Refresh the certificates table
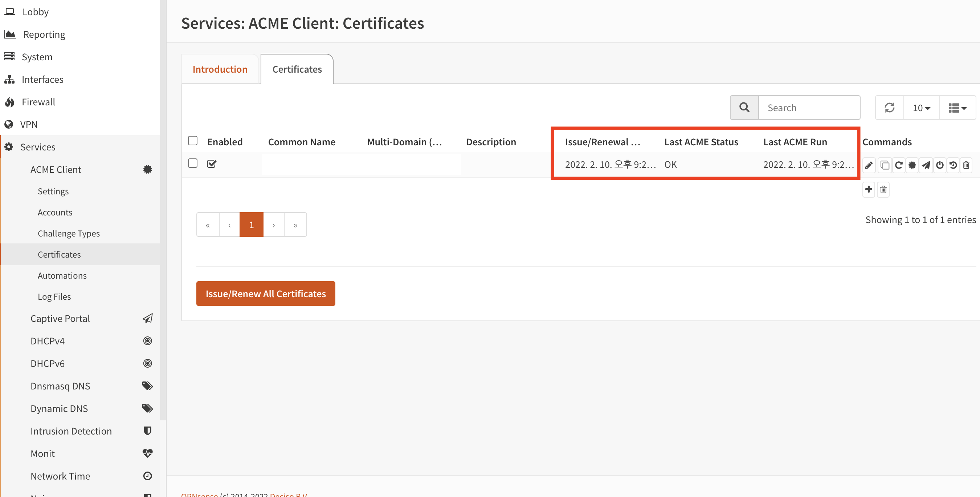980x497 pixels. (x=890, y=108)
